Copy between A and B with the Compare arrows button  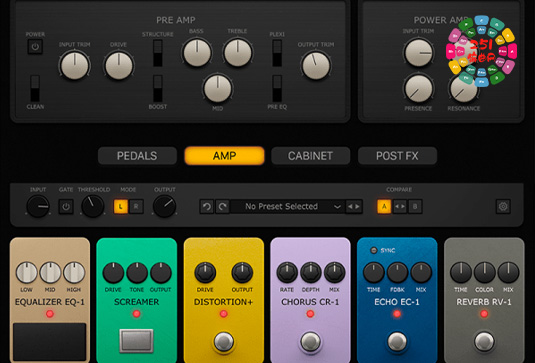pyautogui.click(x=400, y=206)
